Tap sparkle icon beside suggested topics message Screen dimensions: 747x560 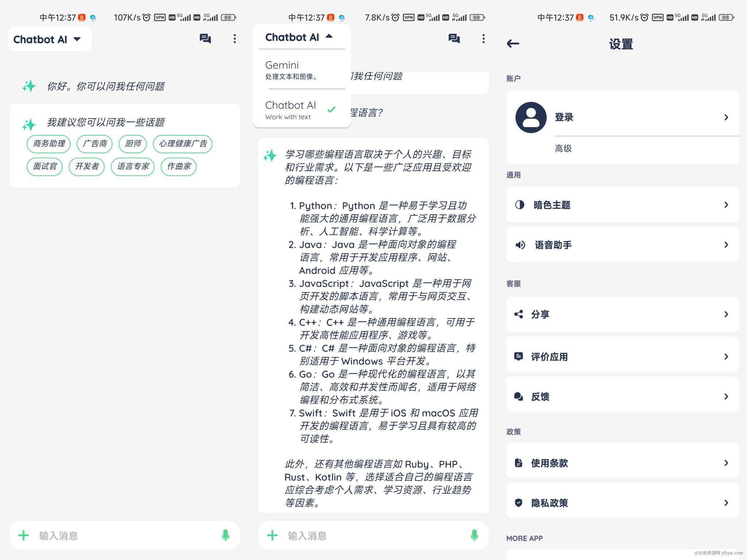(29, 124)
